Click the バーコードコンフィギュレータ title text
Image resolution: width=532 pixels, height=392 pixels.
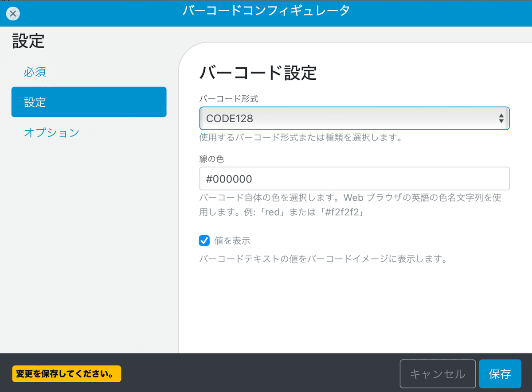point(266,11)
